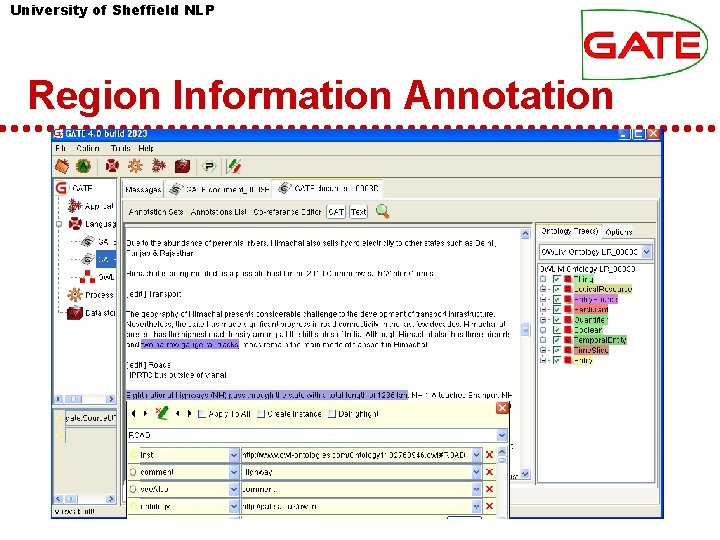Image resolution: width=720 pixels, height=540 pixels.
Task: Switch to the Messages tab
Action: click(x=143, y=189)
